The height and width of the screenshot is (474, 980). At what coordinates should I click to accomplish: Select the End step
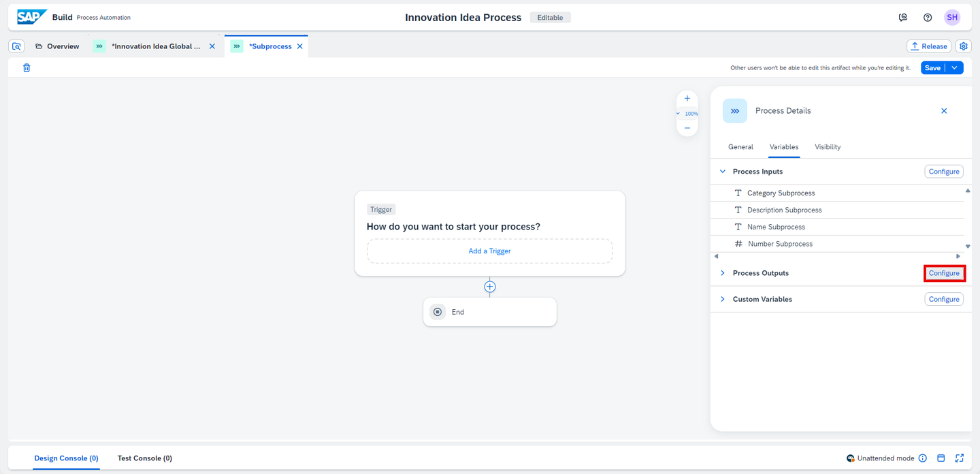point(490,312)
